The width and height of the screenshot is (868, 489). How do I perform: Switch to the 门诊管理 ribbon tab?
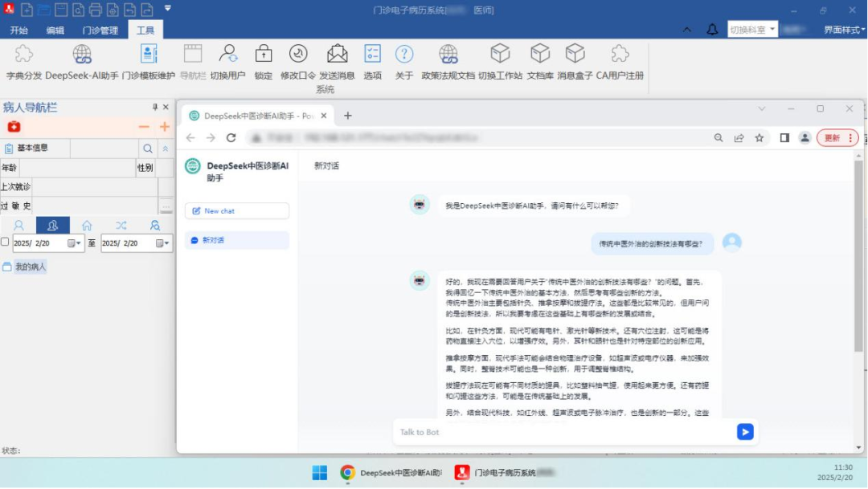click(100, 31)
